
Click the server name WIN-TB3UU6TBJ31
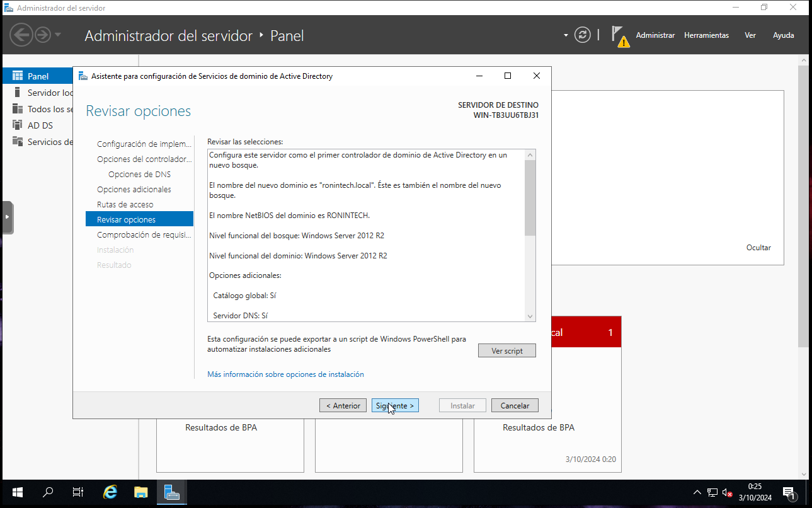[506, 115]
